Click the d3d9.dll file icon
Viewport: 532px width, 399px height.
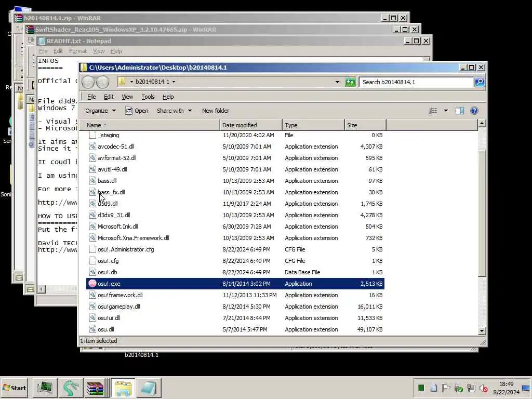point(92,203)
